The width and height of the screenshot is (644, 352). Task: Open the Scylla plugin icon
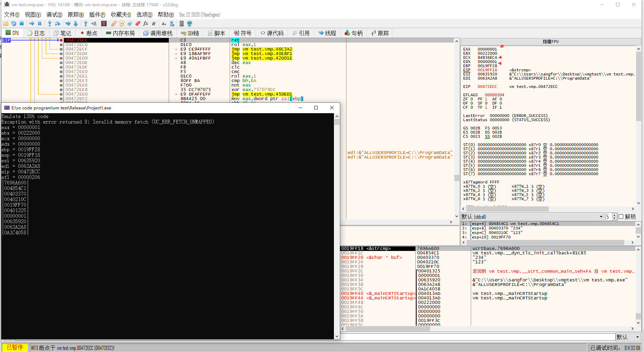click(x=104, y=24)
